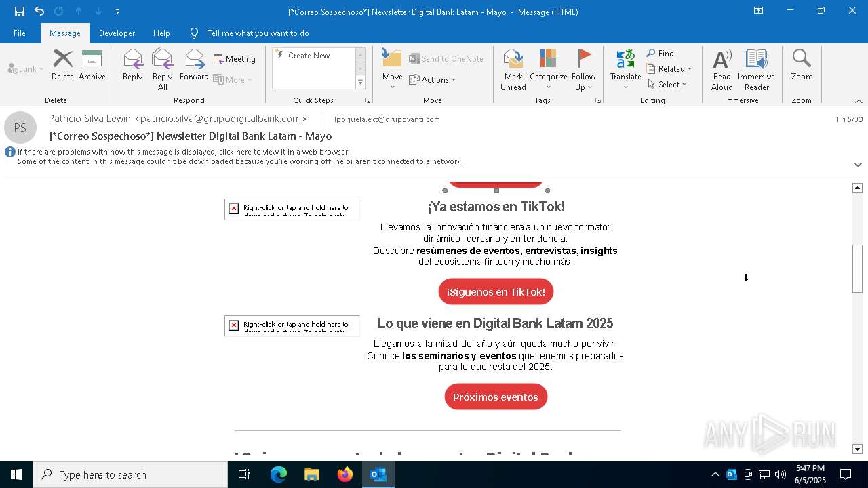Open the Help tab
The height and width of the screenshot is (488, 868).
coord(161,33)
